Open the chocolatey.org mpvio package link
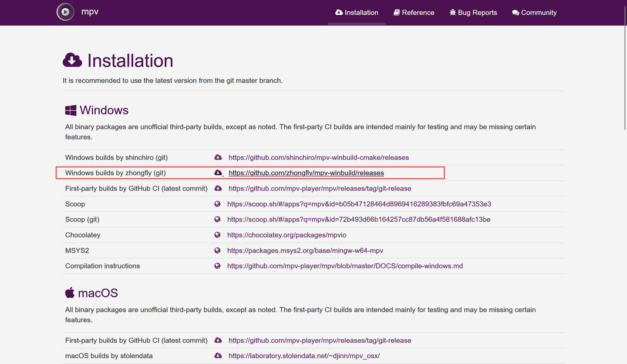The image size is (627, 364). 287,235
